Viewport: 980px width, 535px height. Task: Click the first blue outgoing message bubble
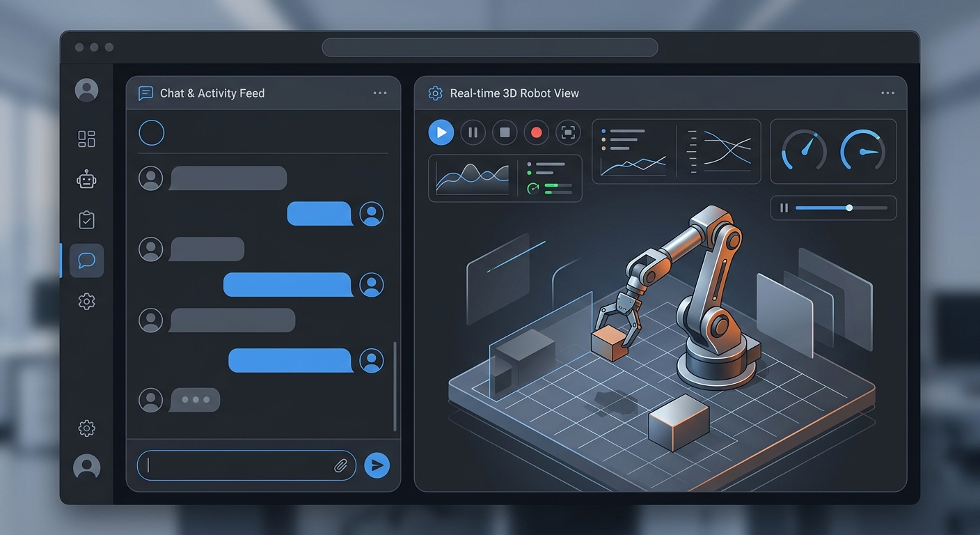[320, 214]
